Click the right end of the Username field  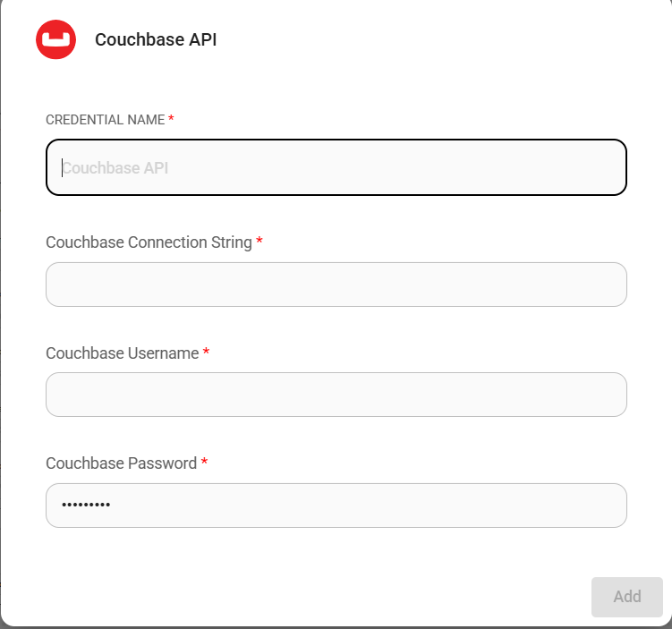click(x=608, y=395)
